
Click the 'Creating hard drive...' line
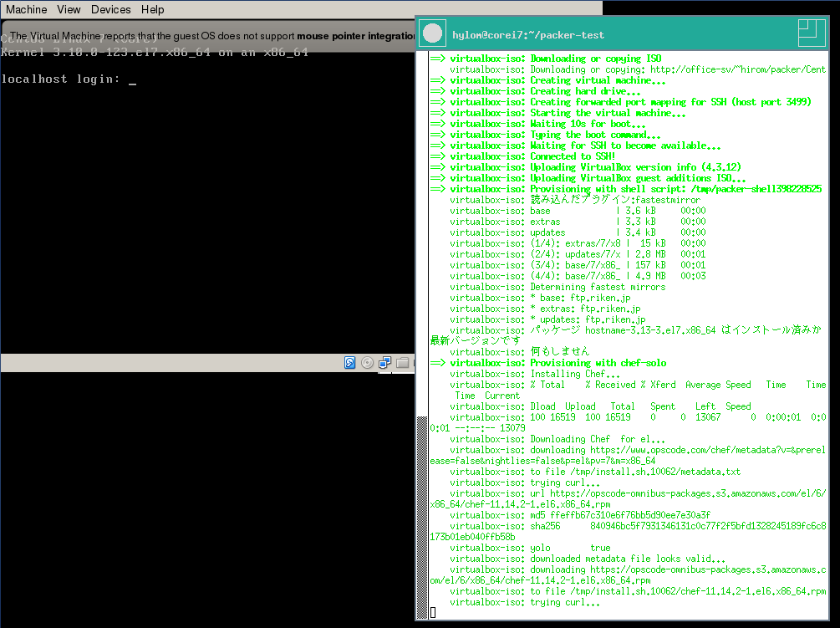coord(535,92)
